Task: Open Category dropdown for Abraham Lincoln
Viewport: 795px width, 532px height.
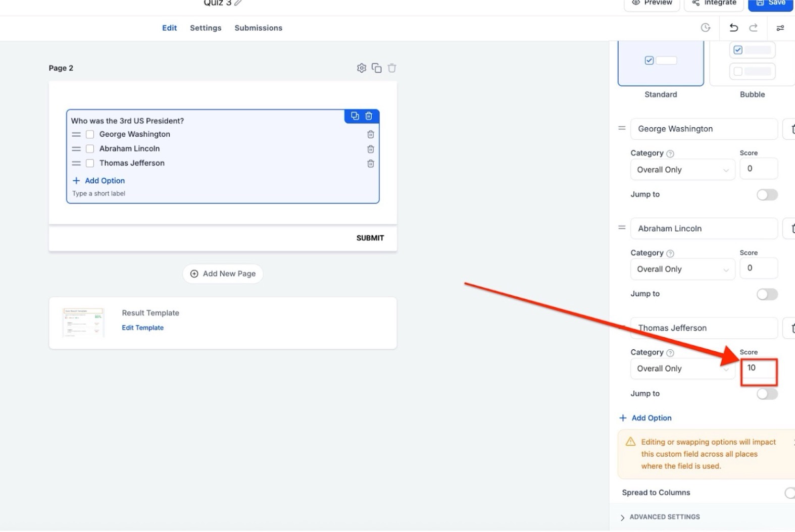Action: [x=682, y=270]
